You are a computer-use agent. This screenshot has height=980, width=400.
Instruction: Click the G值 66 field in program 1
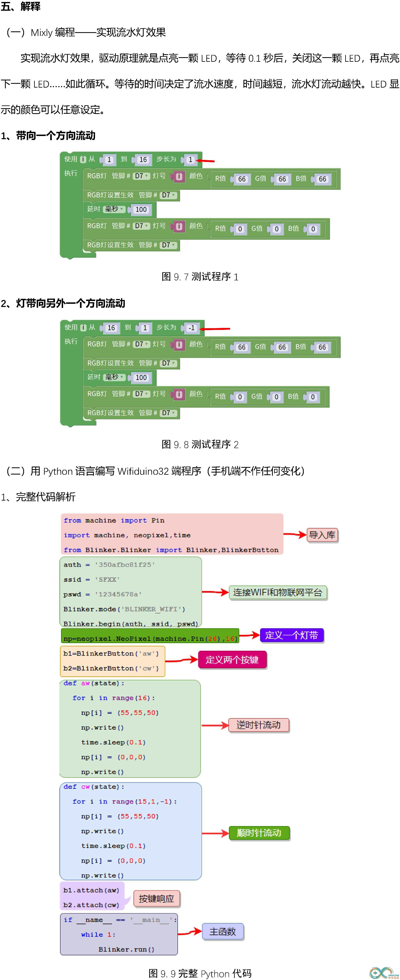coord(282,179)
